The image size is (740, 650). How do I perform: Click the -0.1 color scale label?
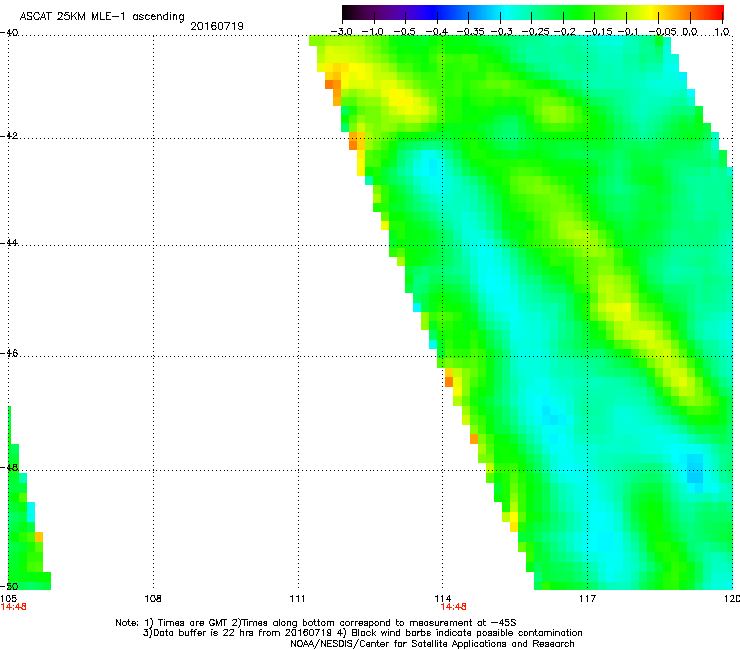coord(628,32)
